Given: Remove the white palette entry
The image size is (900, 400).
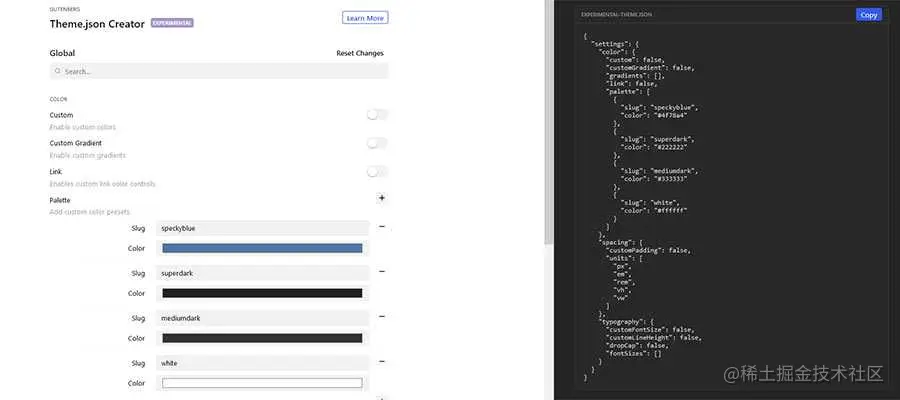Looking at the screenshot, I should [x=382, y=362].
